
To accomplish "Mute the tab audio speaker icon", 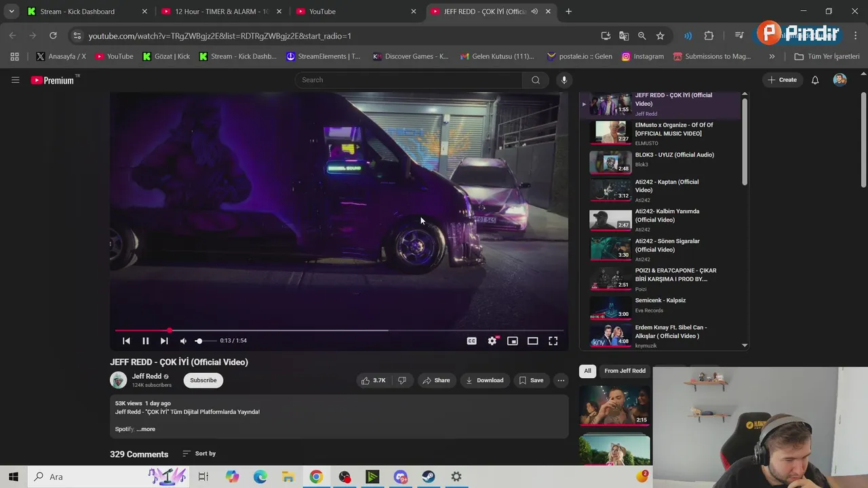I will pos(534,12).
